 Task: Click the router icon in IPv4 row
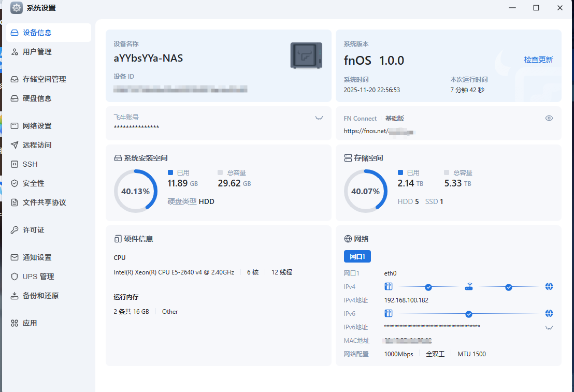[x=468, y=286]
